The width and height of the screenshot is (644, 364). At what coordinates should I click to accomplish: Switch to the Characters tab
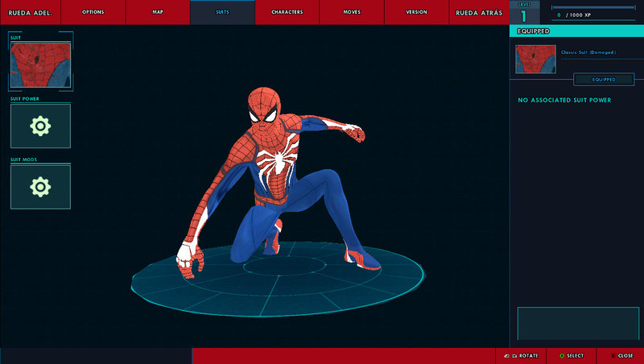287,12
